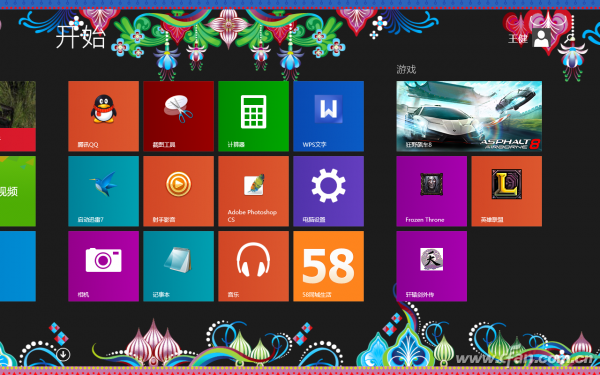Open the purple Camera tile

tap(103, 266)
